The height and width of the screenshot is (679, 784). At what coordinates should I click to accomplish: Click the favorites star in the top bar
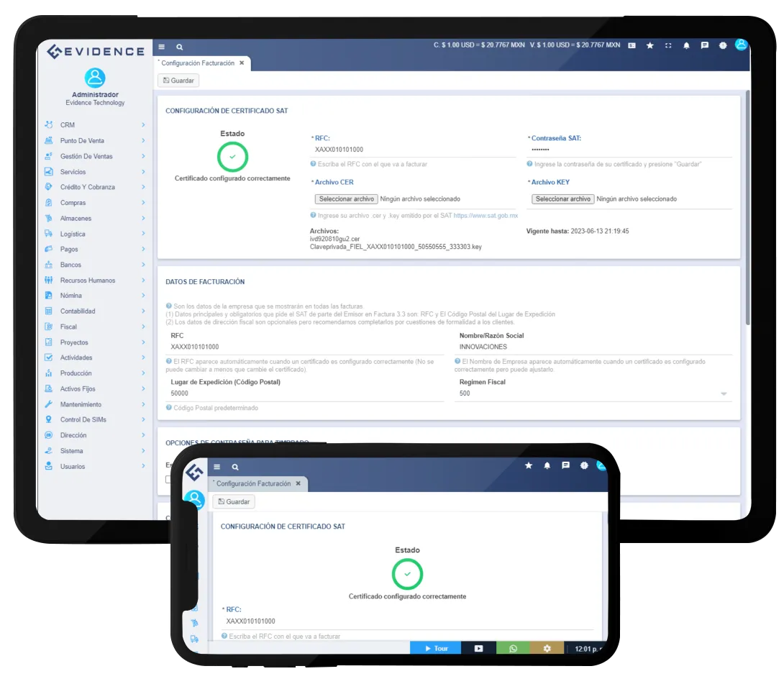tap(650, 45)
